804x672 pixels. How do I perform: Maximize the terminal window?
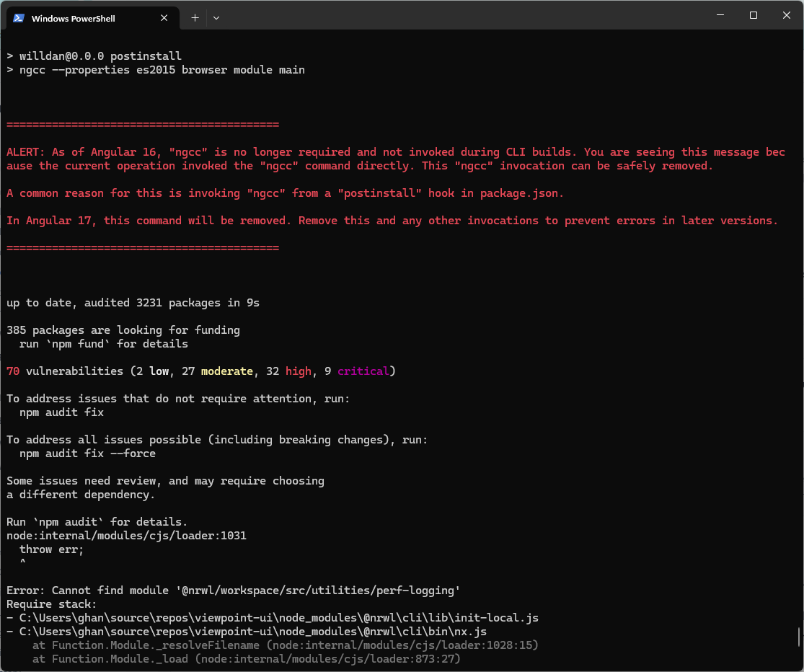coord(754,15)
